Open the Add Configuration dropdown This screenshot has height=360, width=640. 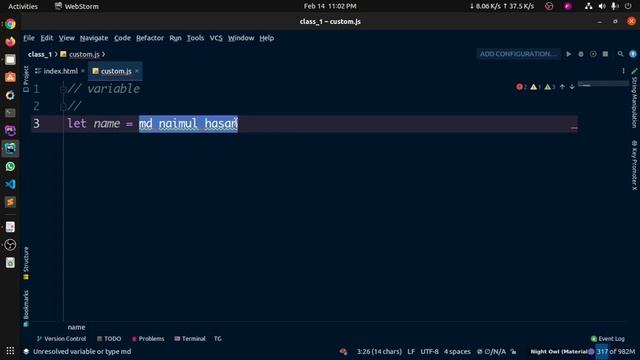coord(518,54)
